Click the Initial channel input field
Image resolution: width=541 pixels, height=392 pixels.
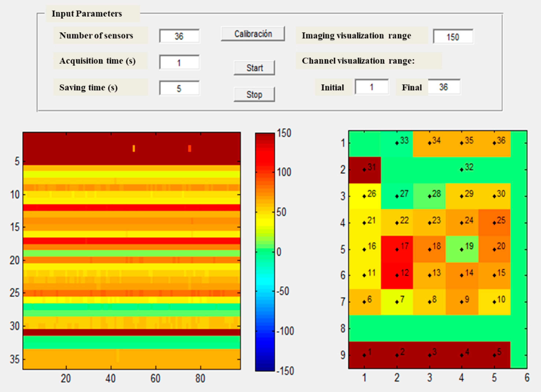(372, 87)
